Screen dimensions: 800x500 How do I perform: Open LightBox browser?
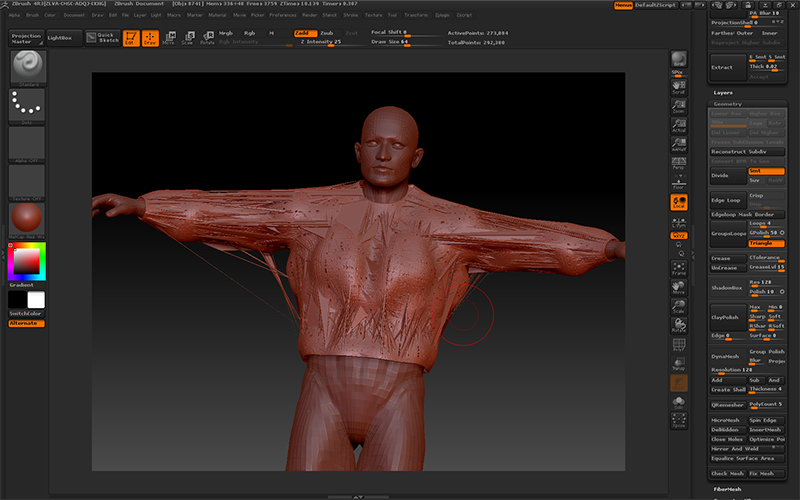pos(64,38)
